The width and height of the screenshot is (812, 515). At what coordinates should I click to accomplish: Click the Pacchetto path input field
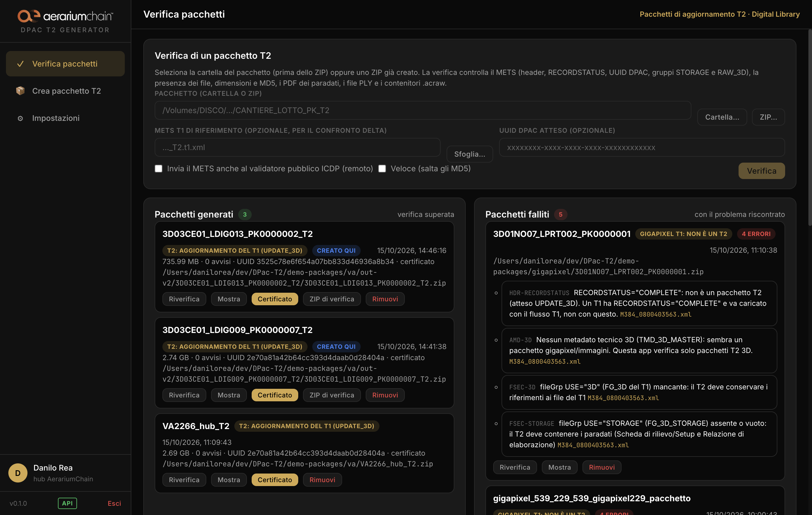point(423,110)
